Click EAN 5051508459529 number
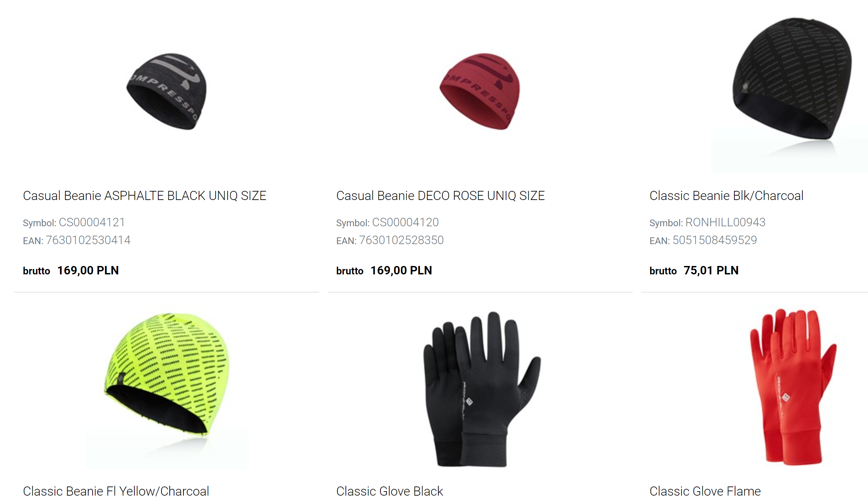The image size is (868, 503). click(715, 240)
